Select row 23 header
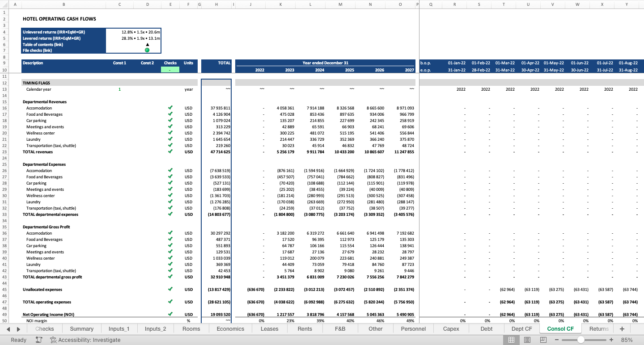Image resolution: width=644 pixels, height=345 pixels. pyautogui.click(x=4, y=152)
